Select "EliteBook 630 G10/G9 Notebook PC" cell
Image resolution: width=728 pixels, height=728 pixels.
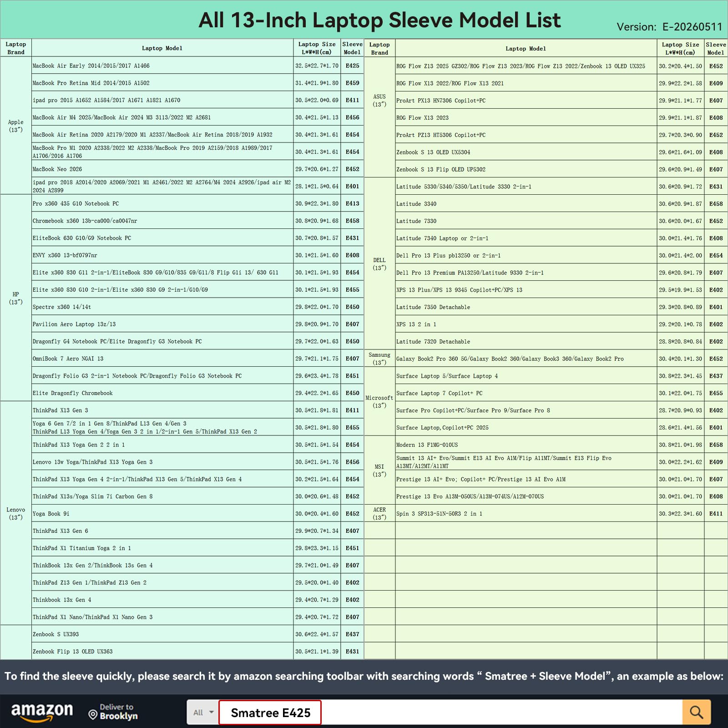(162, 238)
